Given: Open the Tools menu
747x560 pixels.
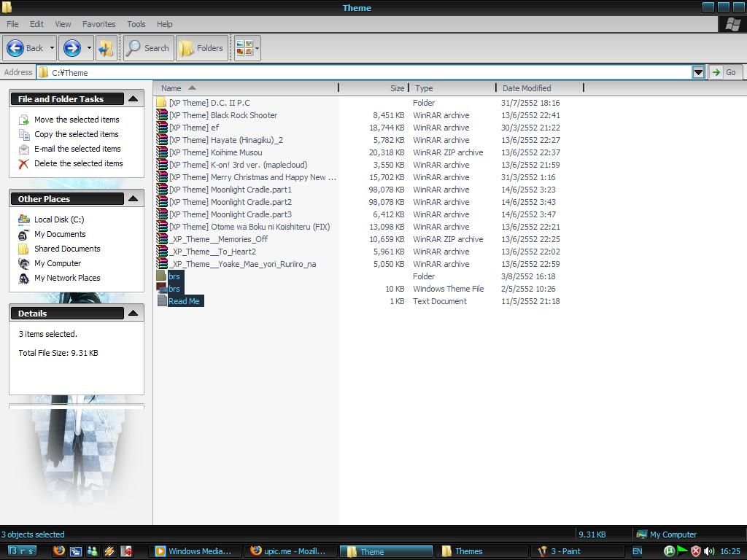Looking at the screenshot, I should (x=136, y=24).
